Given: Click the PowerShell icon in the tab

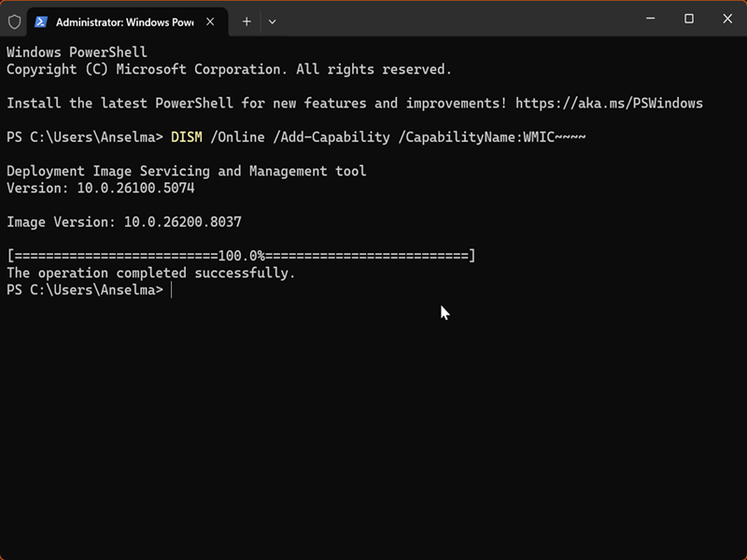Looking at the screenshot, I should tap(41, 21).
